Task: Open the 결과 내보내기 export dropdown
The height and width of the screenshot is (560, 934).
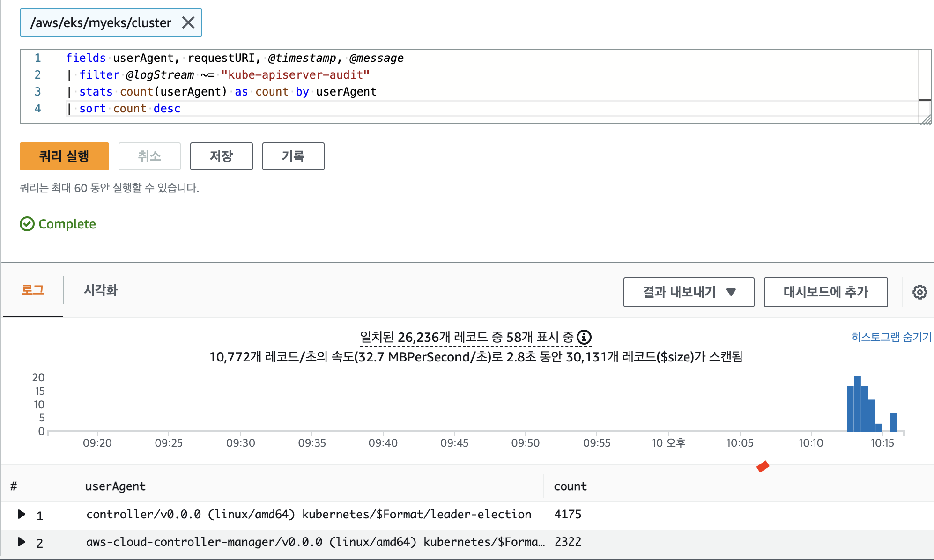Action: tap(688, 292)
